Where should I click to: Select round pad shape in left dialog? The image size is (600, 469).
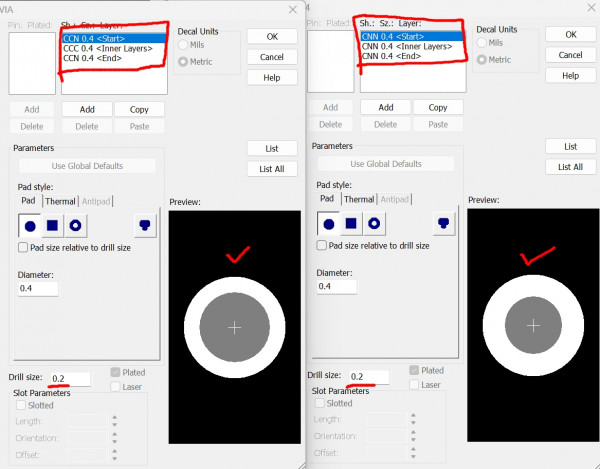[30, 224]
